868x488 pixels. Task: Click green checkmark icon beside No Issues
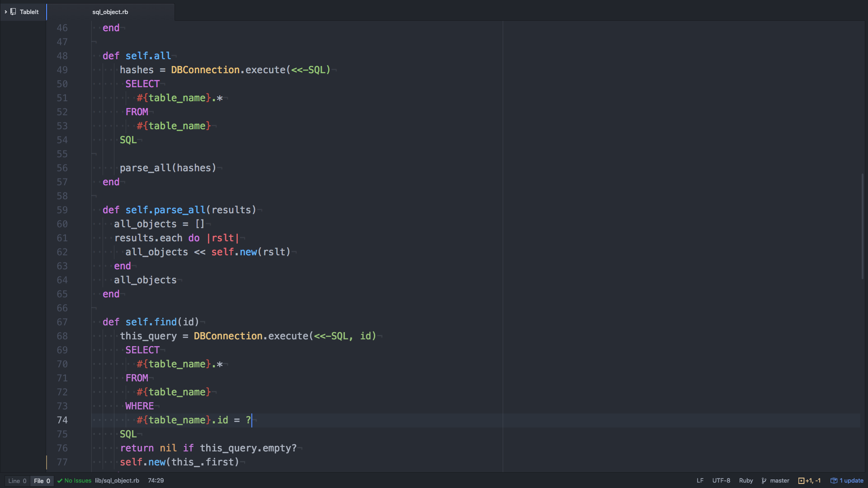tap(60, 481)
